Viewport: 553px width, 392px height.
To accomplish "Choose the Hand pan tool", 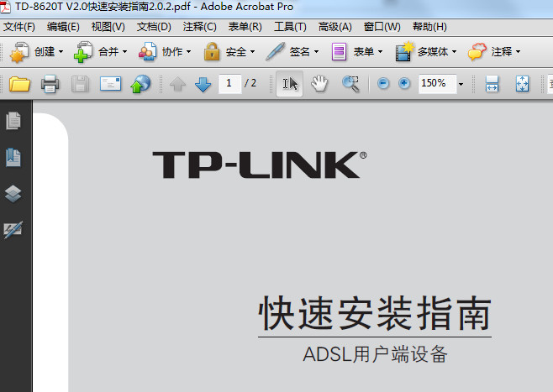I will click(x=319, y=84).
